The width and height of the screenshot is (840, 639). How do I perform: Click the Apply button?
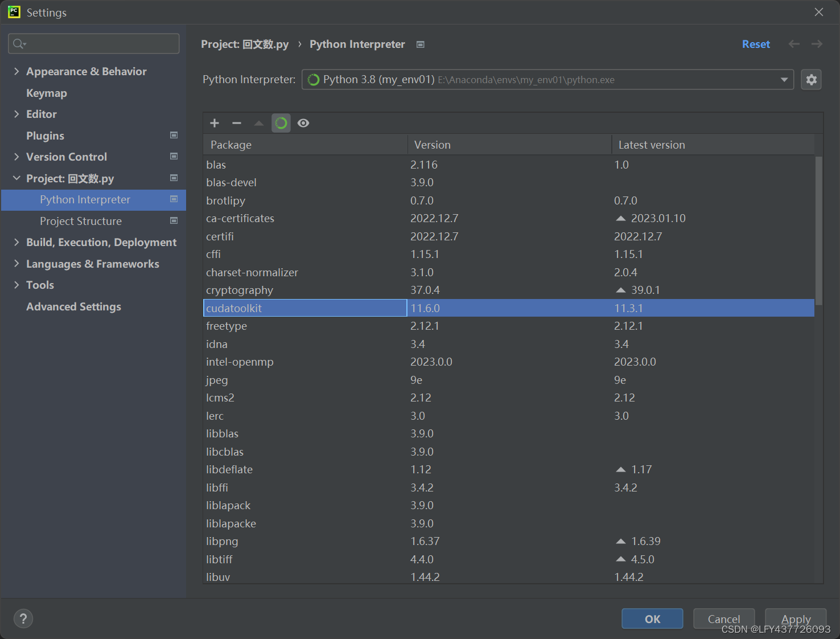pyautogui.click(x=796, y=618)
